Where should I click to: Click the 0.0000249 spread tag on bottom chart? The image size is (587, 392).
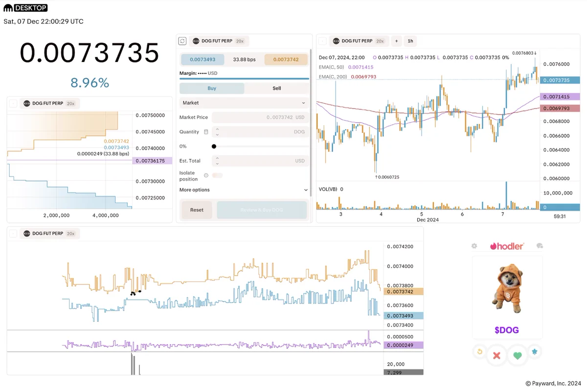404,345
